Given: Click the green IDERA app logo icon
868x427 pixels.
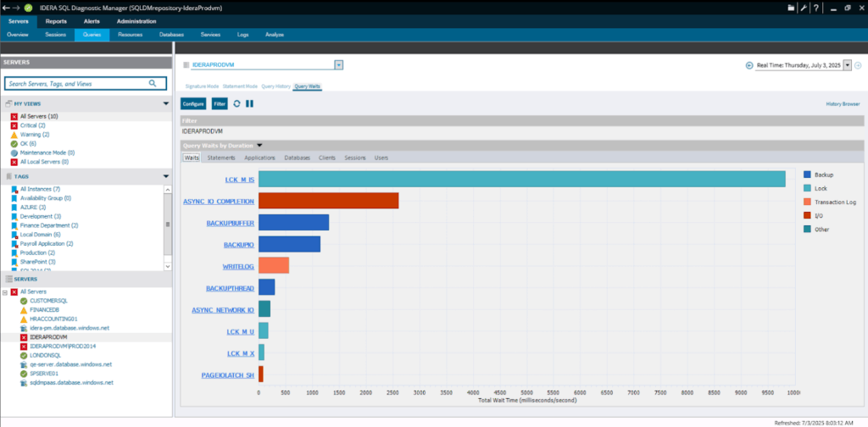Looking at the screenshot, I should tap(28, 8).
